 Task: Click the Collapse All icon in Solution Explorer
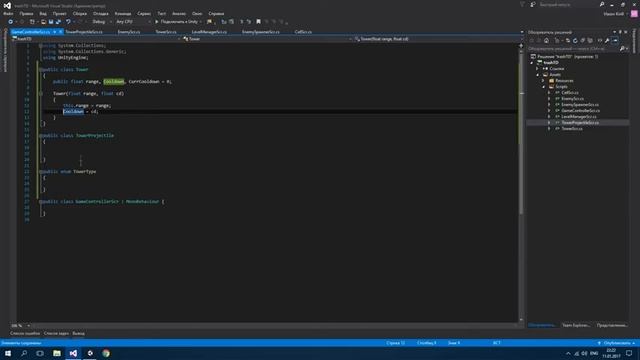click(582, 40)
